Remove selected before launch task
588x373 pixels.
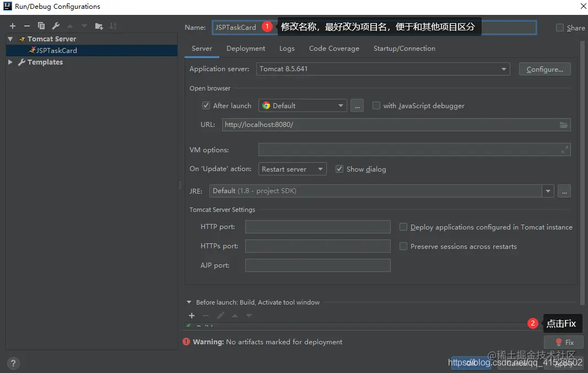pos(206,316)
